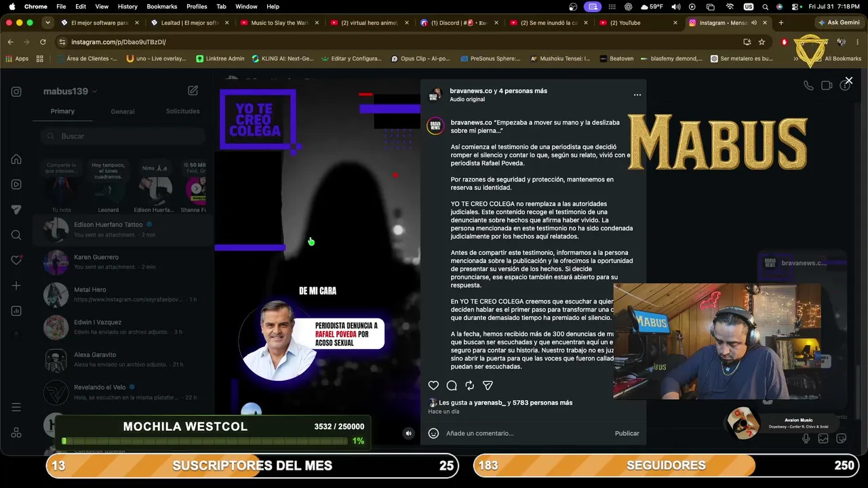Open the Edwin I Vazquez conversation
The image size is (868, 488).
click(123, 327)
